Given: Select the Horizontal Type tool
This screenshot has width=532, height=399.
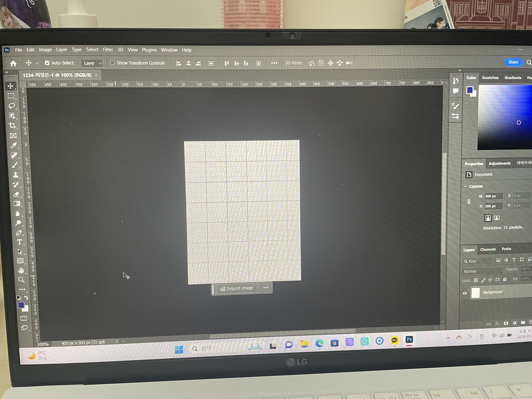Looking at the screenshot, I should click(x=20, y=242).
